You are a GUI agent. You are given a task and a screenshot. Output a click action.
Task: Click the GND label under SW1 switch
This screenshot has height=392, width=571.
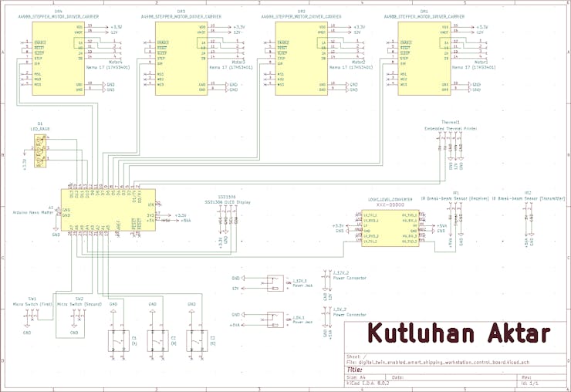click(x=27, y=333)
